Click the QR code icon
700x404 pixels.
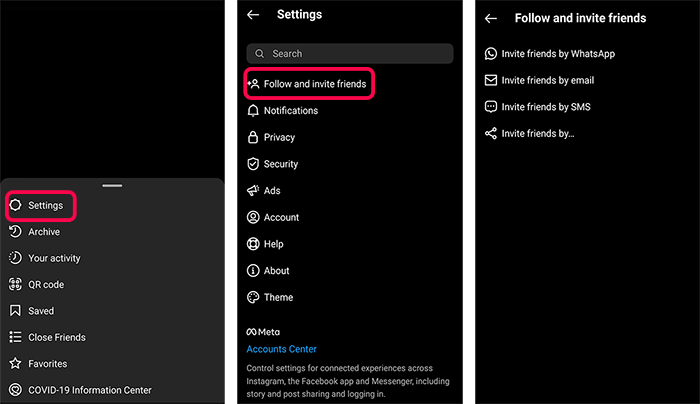pyautogui.click(x=15, y=284)
